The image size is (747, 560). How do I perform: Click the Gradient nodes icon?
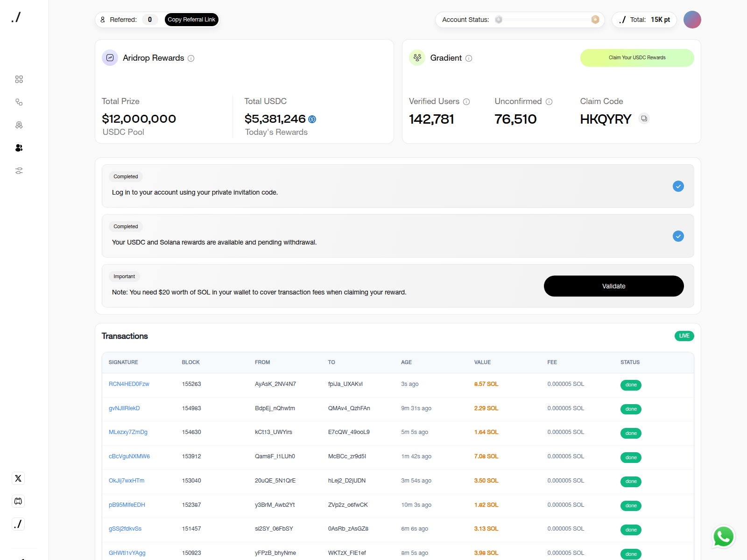click(x=417, y=58)
